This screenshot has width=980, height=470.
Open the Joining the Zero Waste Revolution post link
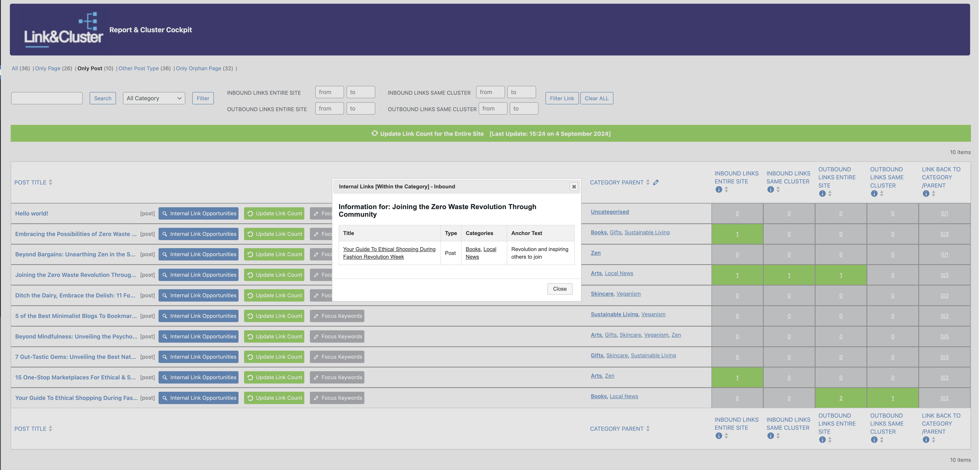click(x=75, y=275)
